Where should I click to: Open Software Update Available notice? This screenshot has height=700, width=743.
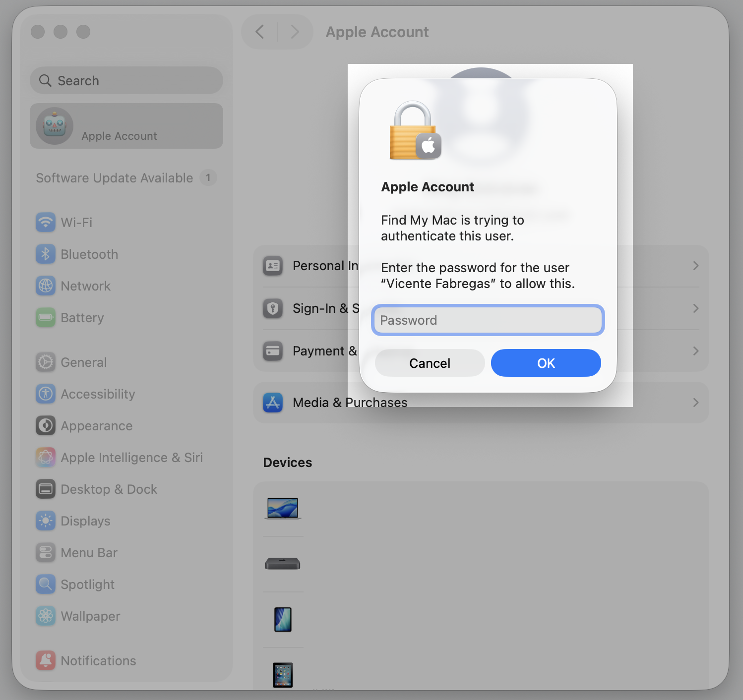[x=115, y=177]
